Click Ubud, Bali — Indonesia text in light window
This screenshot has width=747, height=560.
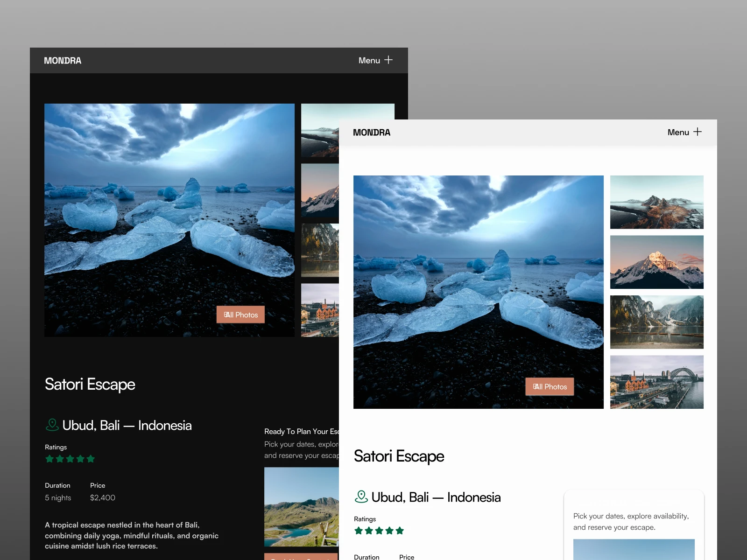click(436, 497)
